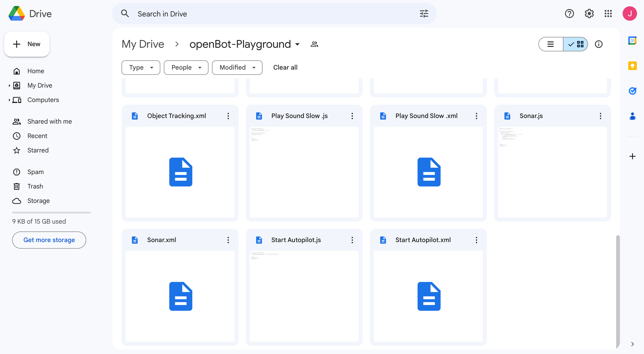644x354 pixels.
Task: Open Play Sound Slow .xml thumbnail
Action: click(428, 172)
